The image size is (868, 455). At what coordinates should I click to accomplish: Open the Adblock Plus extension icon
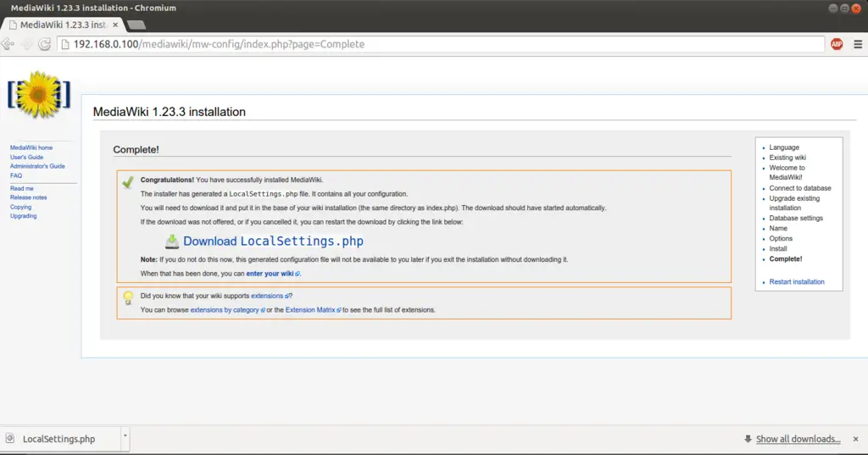pyautogui.click(x=837, y=44)
